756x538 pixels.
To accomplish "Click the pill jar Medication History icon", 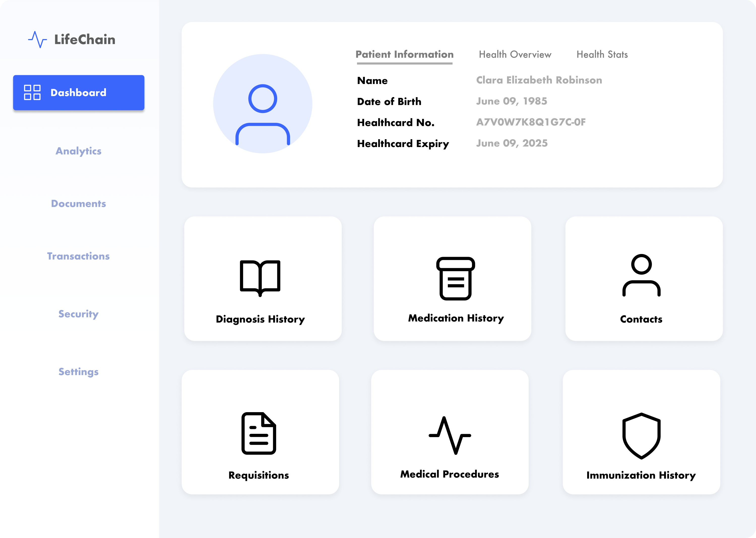I will pos(455,278).
